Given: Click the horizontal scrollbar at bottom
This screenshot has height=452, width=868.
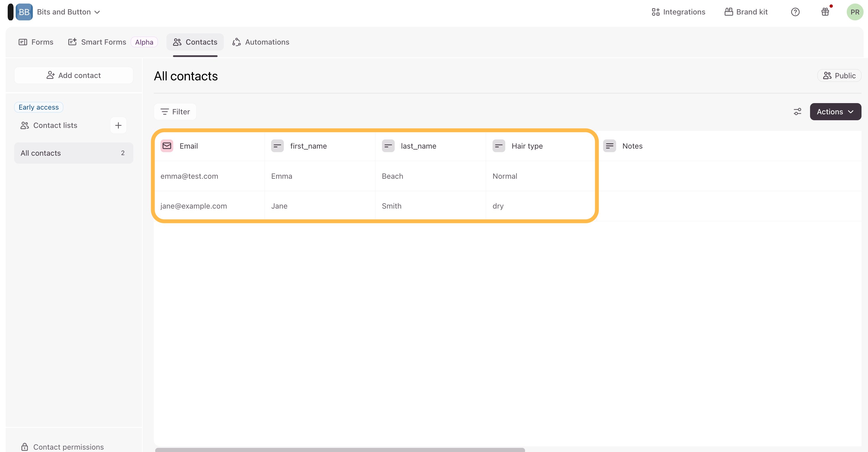Looking at the screenshot, I should click(340, 449).
